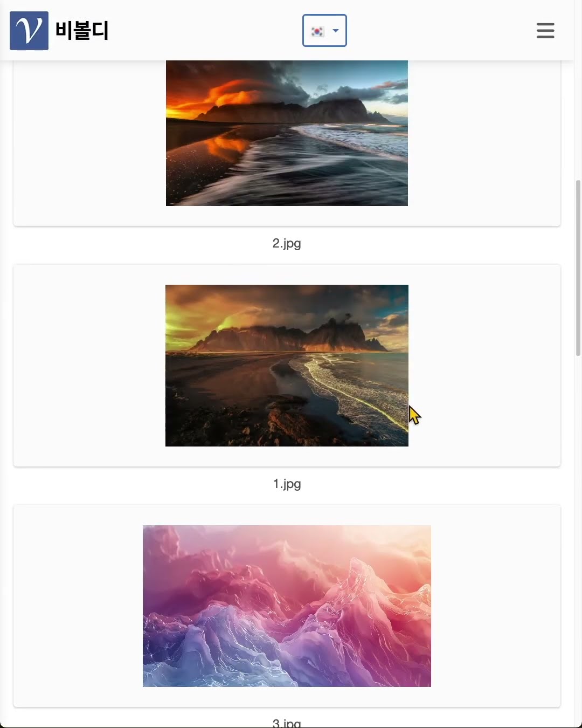The image size is (582, 728).
Task: Click the 1.jpg filename label
Action: pyautogui.click(x=287, y=484)
